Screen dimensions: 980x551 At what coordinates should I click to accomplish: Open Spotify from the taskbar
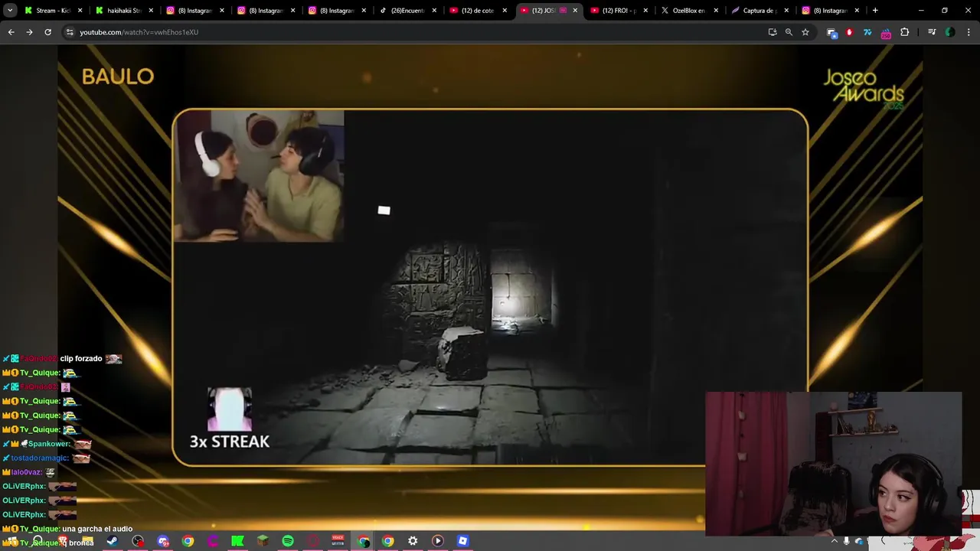pos(288,541)
